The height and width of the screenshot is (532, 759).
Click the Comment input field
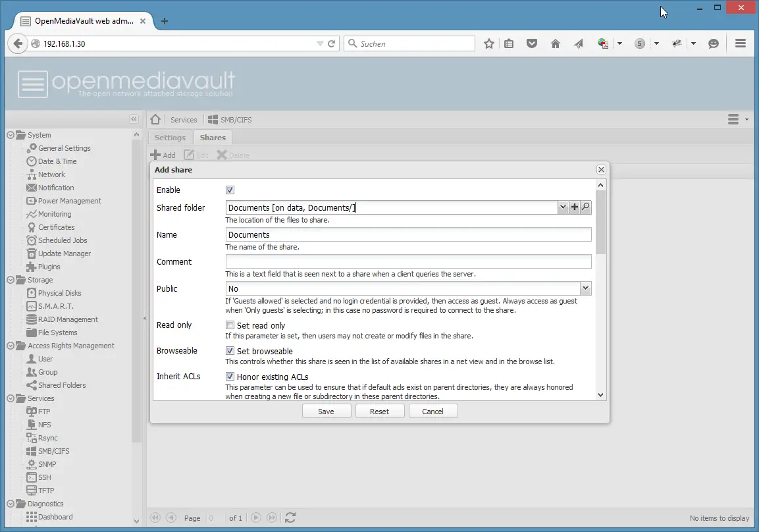408,261
